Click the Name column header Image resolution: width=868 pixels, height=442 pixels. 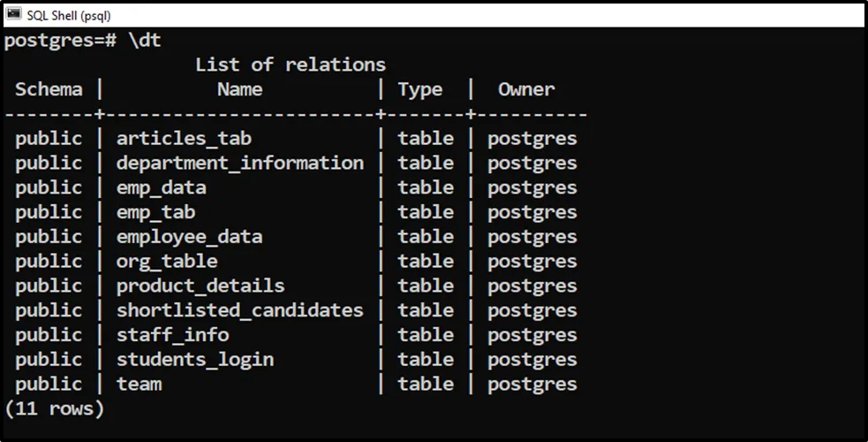click(239, 89)
